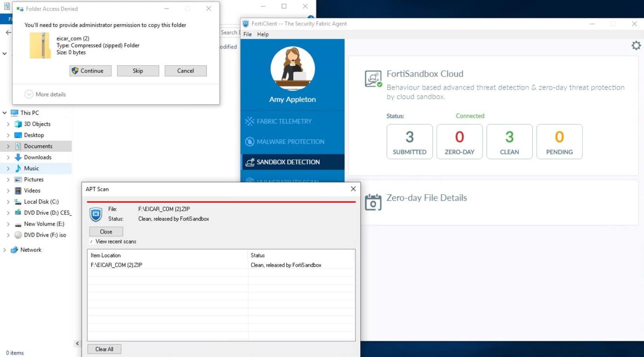The height and width of the screenshot is (357, 644).
Task: Expand the Network tree node
Action: (x=5, y=250)
